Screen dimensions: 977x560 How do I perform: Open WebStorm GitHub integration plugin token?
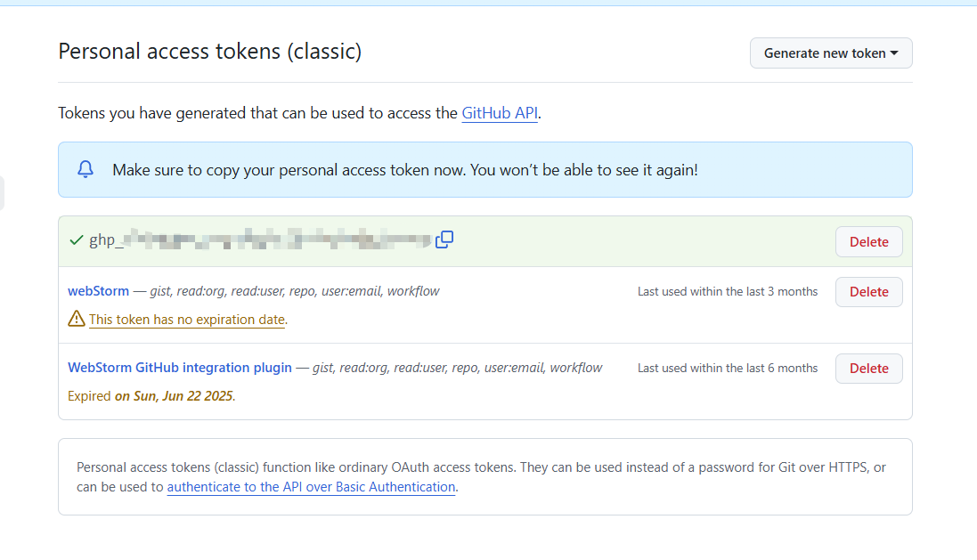point(180,368)
